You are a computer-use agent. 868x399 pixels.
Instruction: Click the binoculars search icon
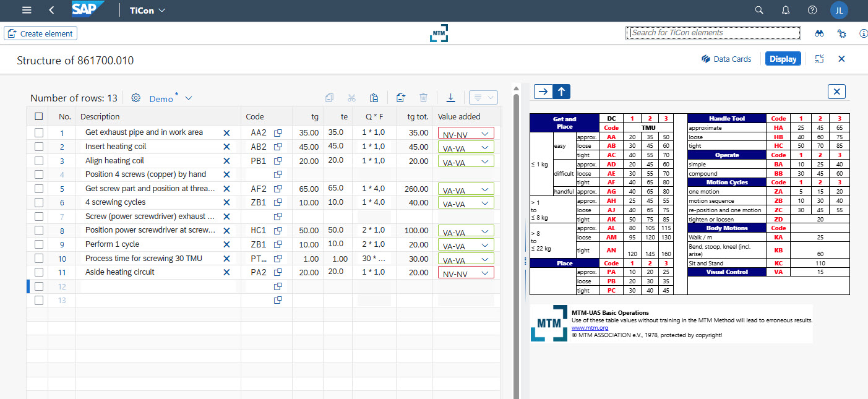[x=819, y=33]
